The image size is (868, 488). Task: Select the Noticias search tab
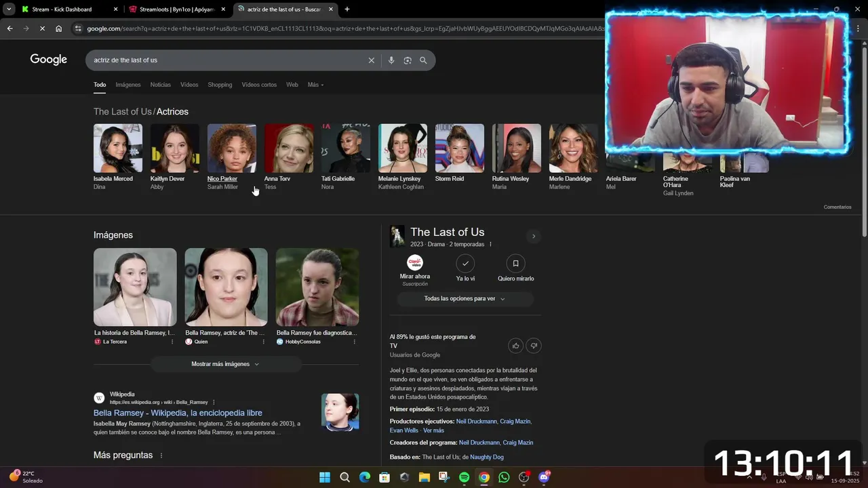coord(161,85)
